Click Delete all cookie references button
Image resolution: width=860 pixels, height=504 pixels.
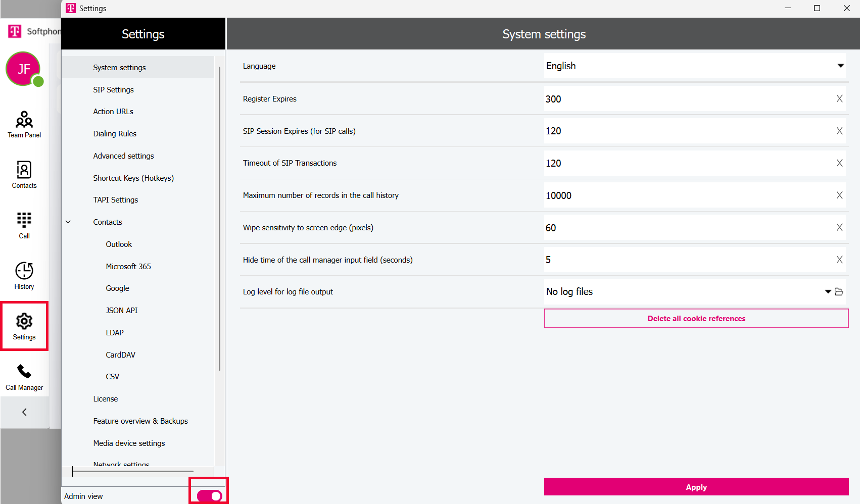[x=696, y=319]
